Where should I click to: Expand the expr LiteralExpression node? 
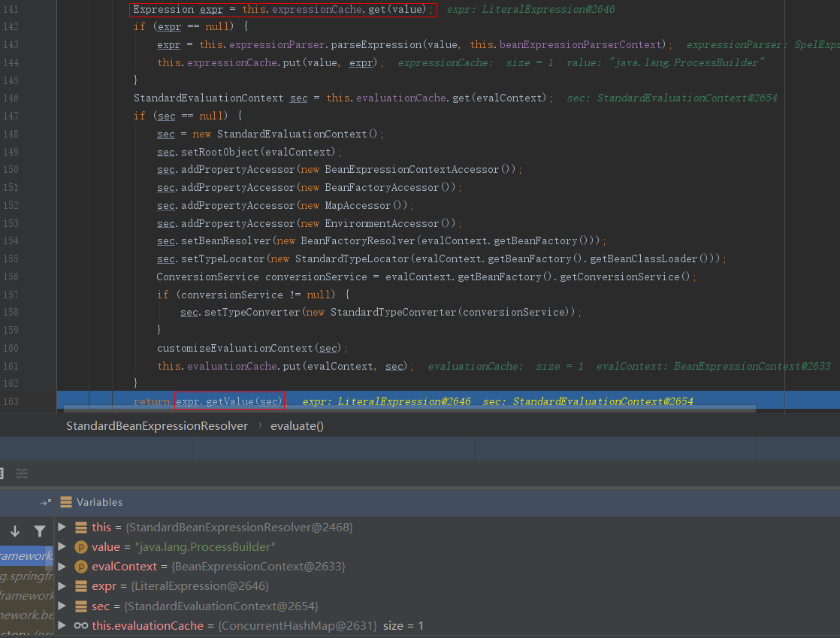[x=62, y=586]
